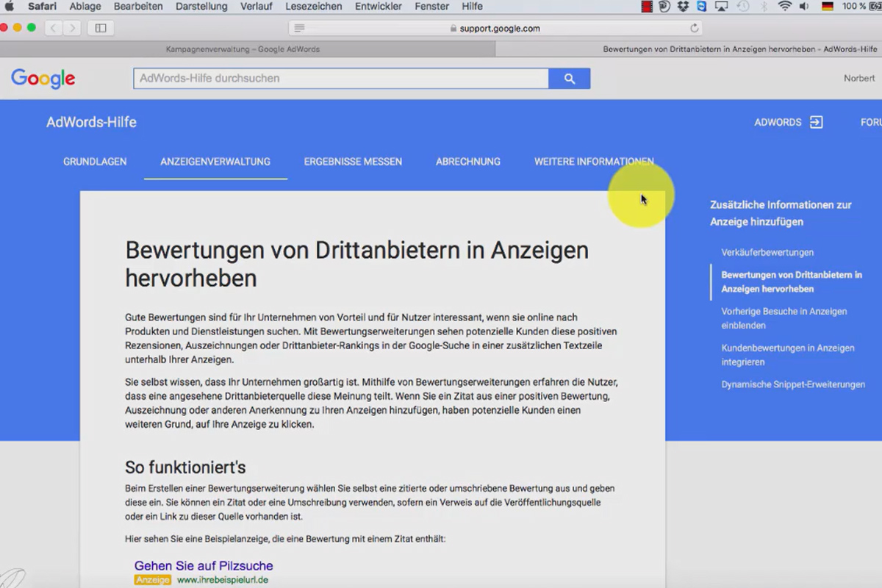Reload the page with the refresh icon
Image resolution: width=882 pixels, height=588 pixels.
click(694, 29)
